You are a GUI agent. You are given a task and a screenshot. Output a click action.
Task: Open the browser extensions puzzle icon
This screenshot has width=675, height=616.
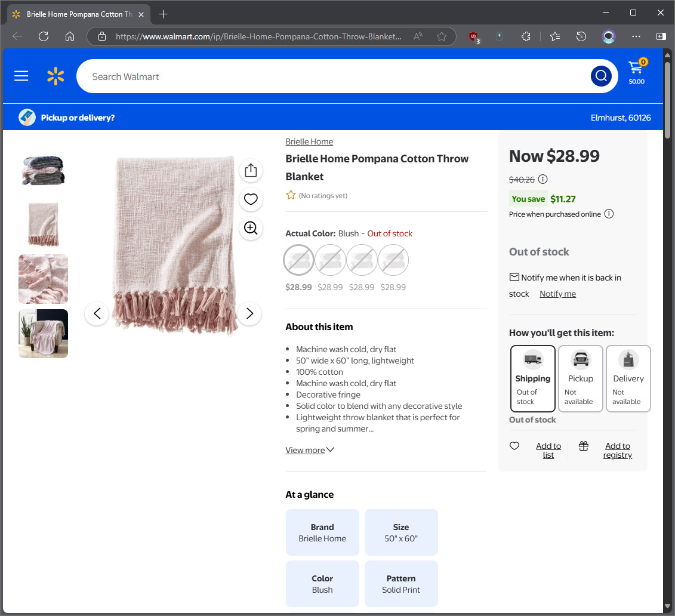526,36
